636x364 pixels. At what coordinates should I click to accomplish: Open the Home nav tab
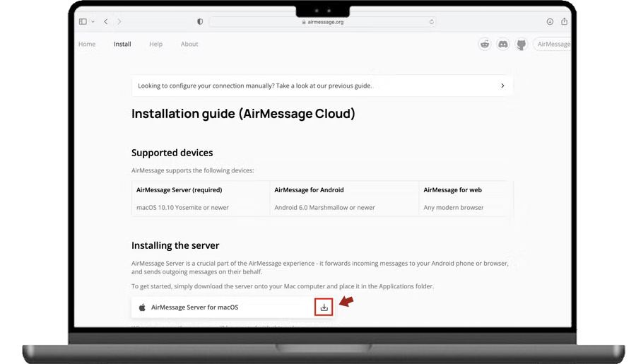(87, 44)
